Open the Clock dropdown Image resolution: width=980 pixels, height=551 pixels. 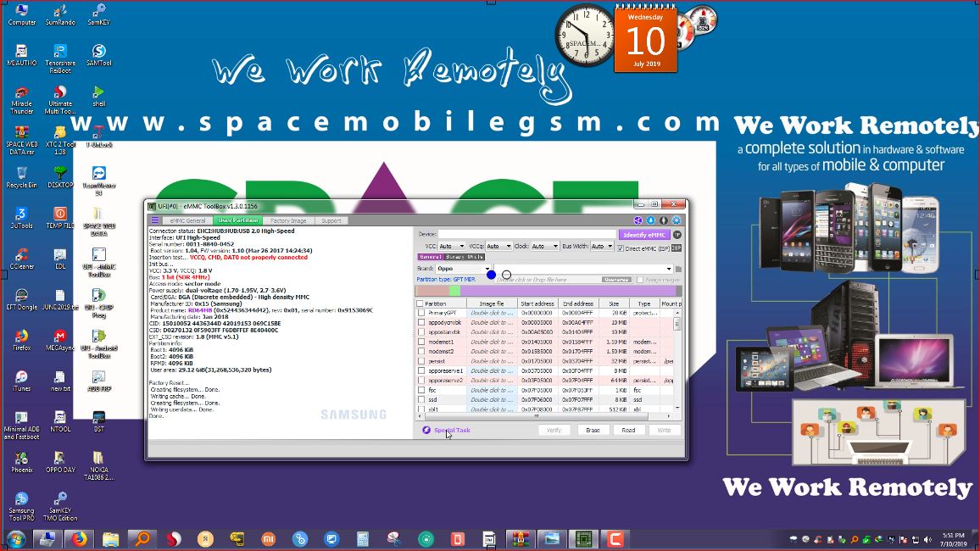click(x=545, y=246)
